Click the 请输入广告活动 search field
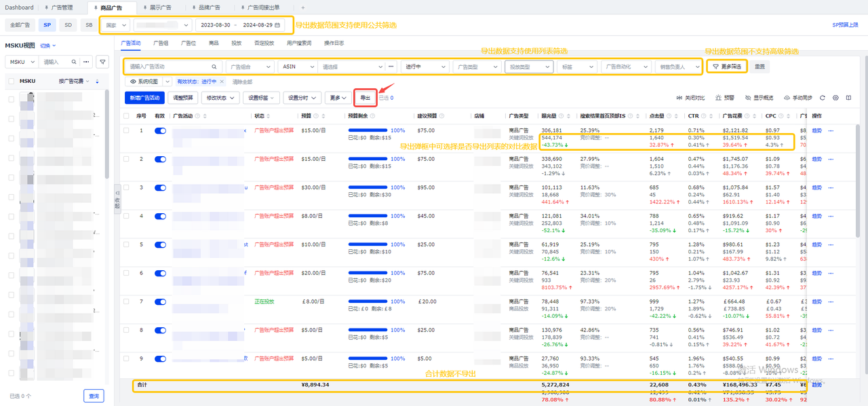The height and width of the screenshot is (406, 868). pyautogui.click(x=173, y=67)
